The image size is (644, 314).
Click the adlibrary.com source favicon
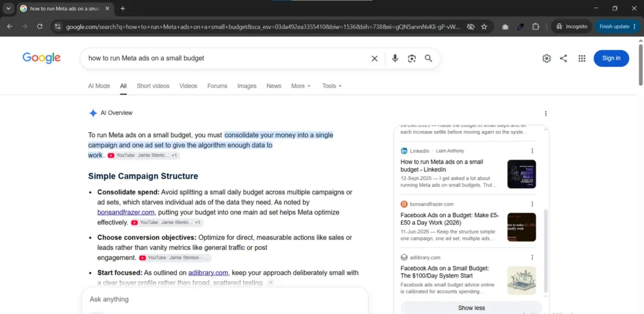pos(404,257)
